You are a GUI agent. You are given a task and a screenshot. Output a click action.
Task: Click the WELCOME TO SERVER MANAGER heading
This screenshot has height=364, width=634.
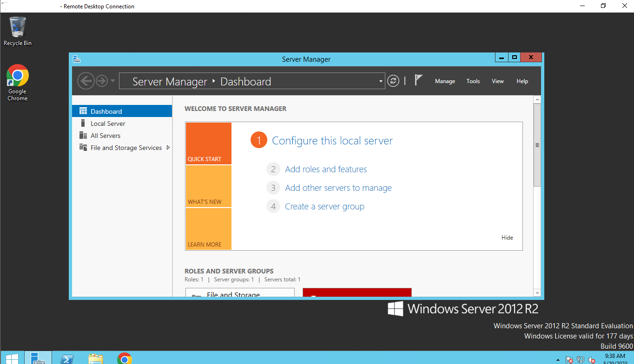(x=236, y=109)
